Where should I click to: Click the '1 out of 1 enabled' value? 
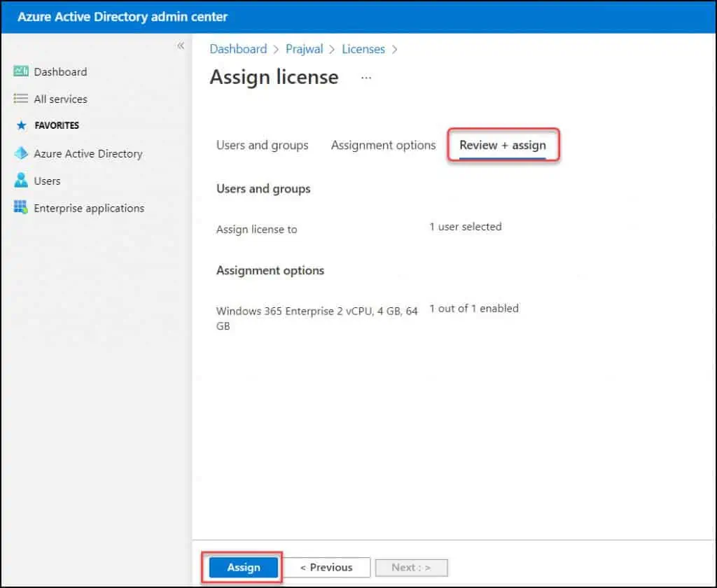pyautogui.click(x=474, y=309)
